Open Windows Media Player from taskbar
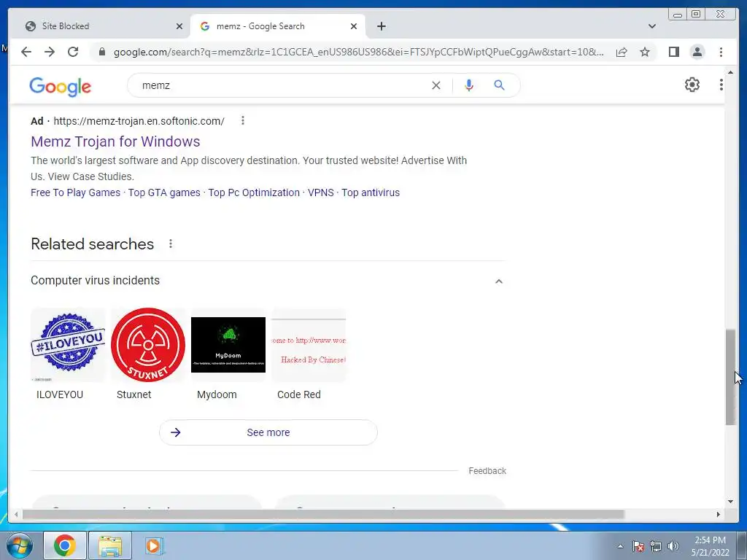 (x=153, y=545)
